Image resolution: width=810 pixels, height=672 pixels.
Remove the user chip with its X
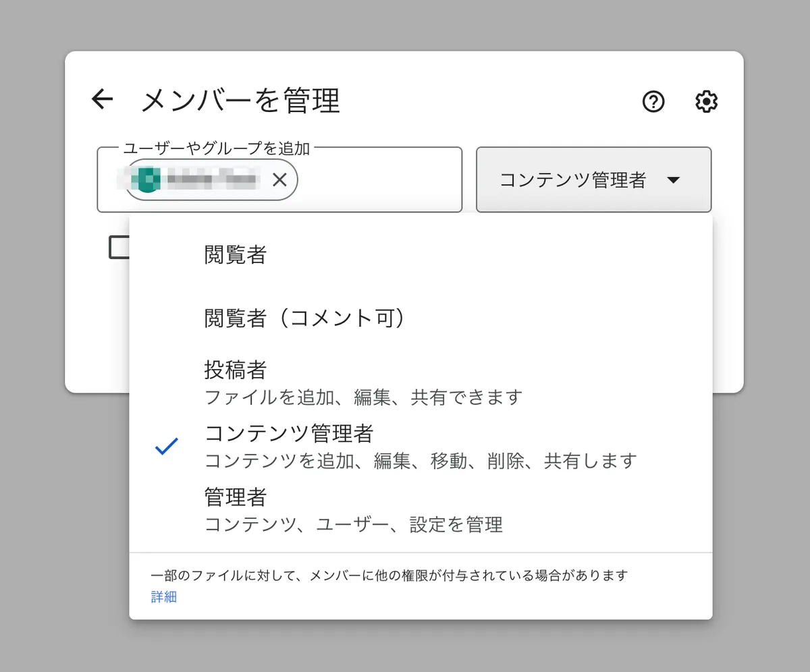click(279, 179)
